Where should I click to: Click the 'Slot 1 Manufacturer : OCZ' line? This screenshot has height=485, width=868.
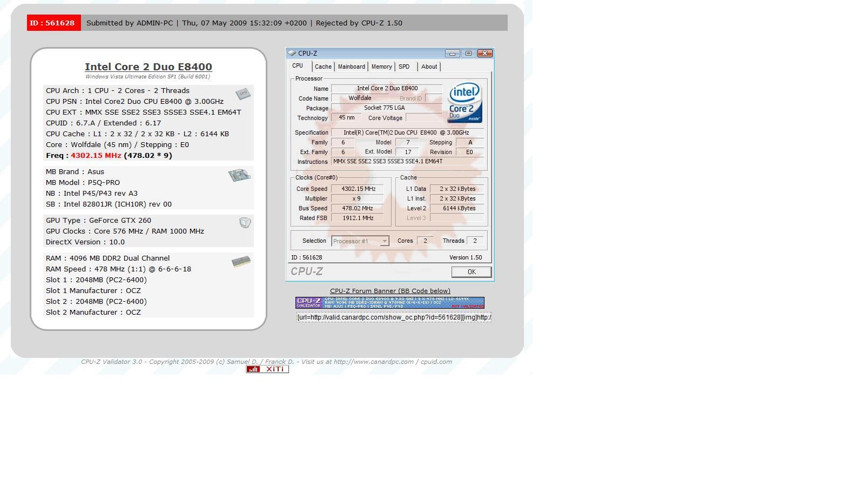pos(93,290)
